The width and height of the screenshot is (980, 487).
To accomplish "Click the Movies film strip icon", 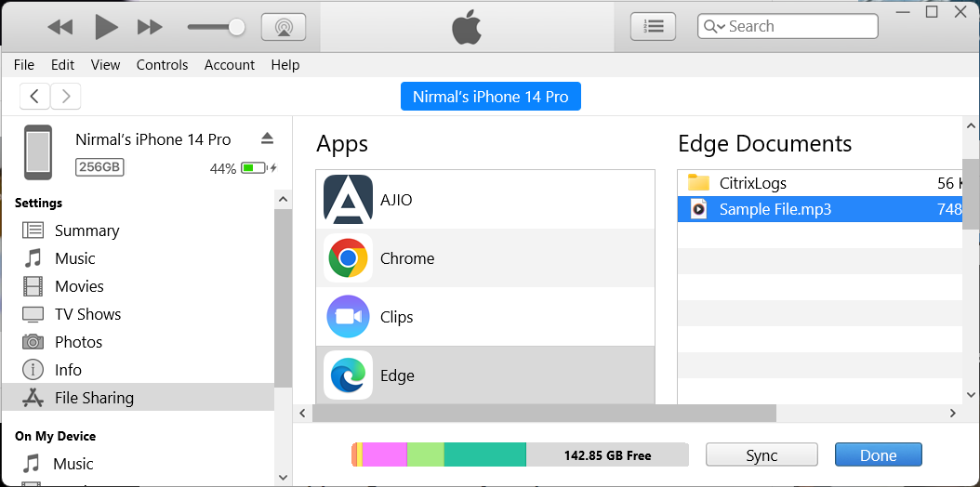I will [33, 286].
